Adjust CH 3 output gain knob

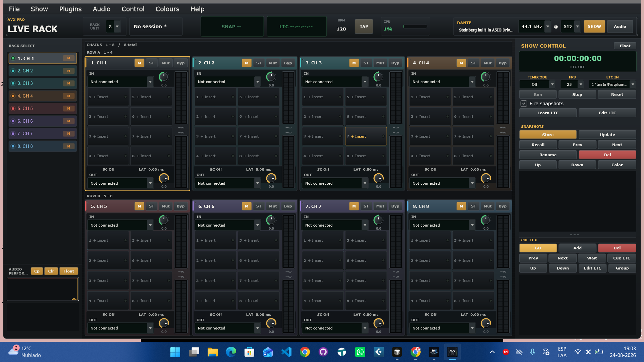[x=378, y=178]
